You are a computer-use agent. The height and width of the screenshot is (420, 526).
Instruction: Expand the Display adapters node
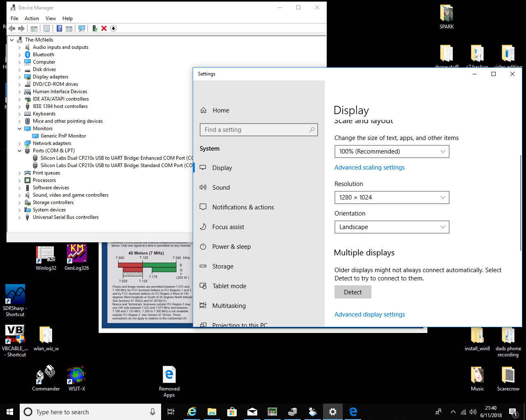pos(19,77)
